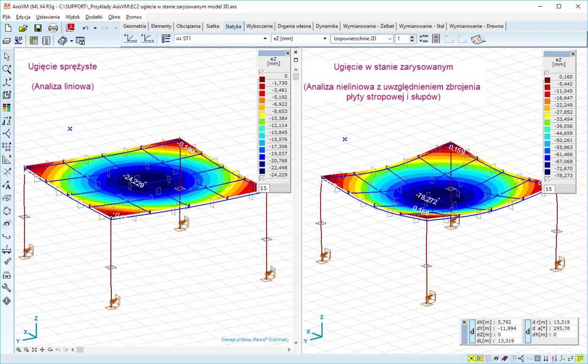Click the binoculars find tool
The height and width of the screenshot is (364, 588).
pos(7,275)
